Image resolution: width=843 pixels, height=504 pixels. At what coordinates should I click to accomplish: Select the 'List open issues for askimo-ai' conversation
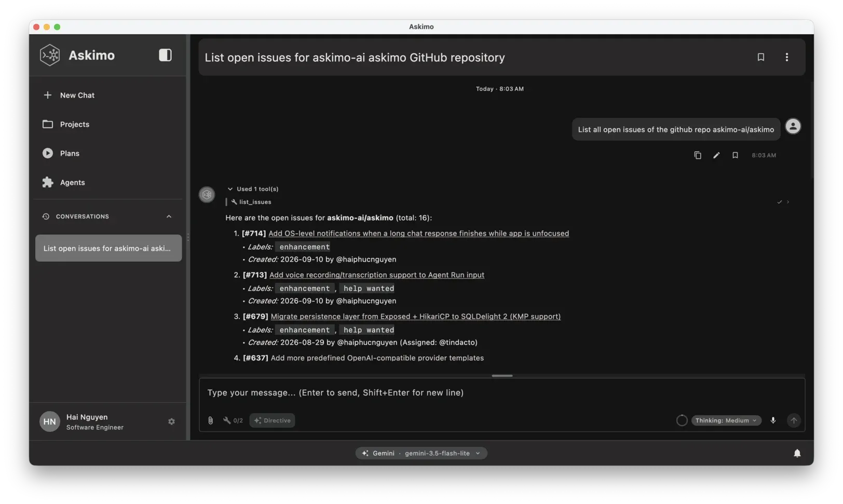[x=108, y=248]
